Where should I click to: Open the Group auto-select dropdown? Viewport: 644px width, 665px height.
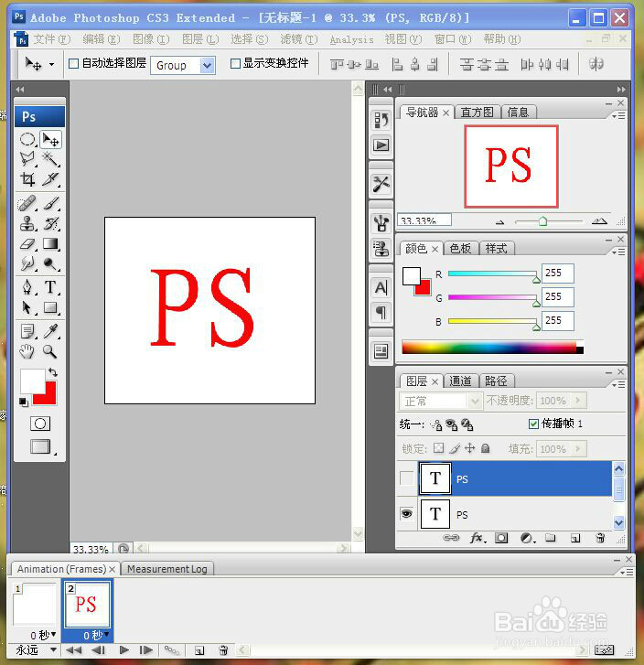[207, 65]
